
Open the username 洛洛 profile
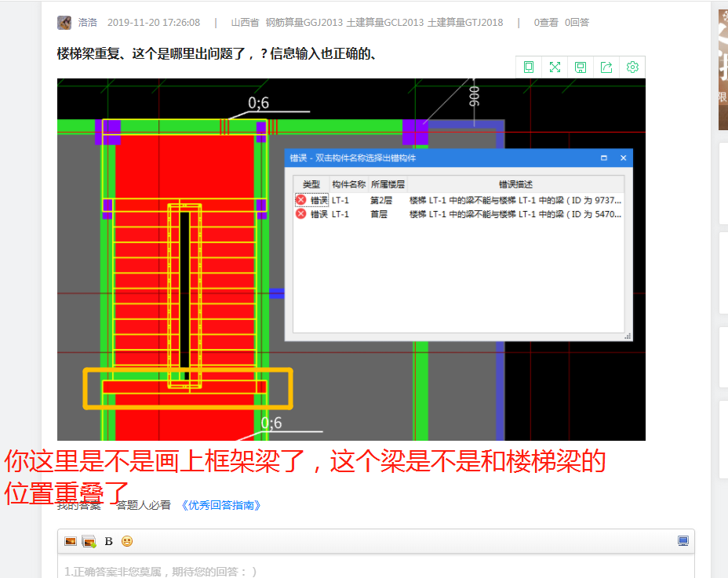87,22
